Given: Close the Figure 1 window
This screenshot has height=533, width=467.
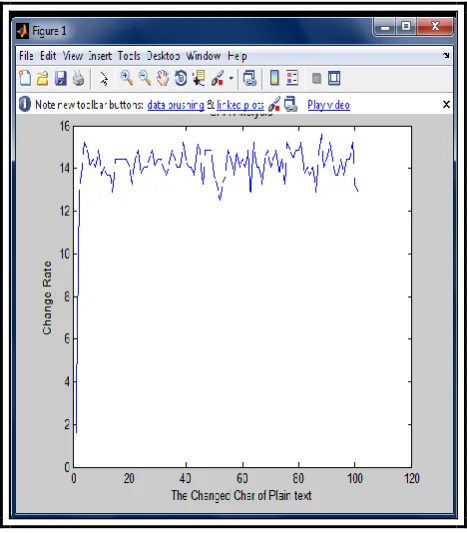Looking at the screenshot, I should coord(435,27).
